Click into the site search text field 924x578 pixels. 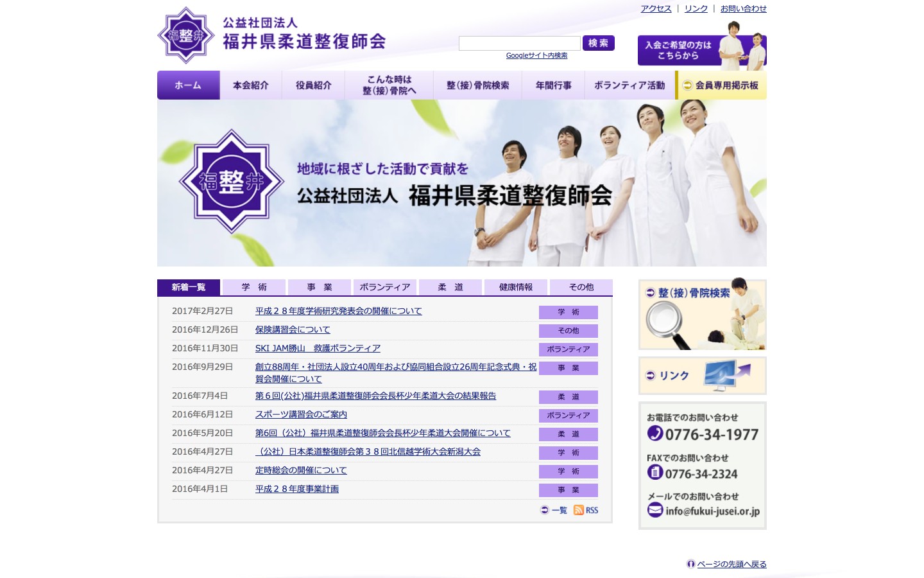(520, 43)
